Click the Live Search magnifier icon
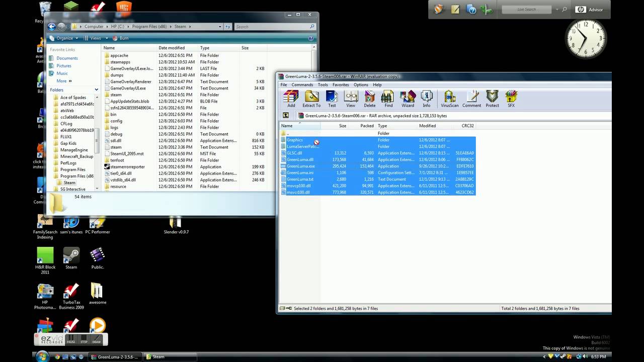Screen dimensions: 644x362 [x=564, y=9]
